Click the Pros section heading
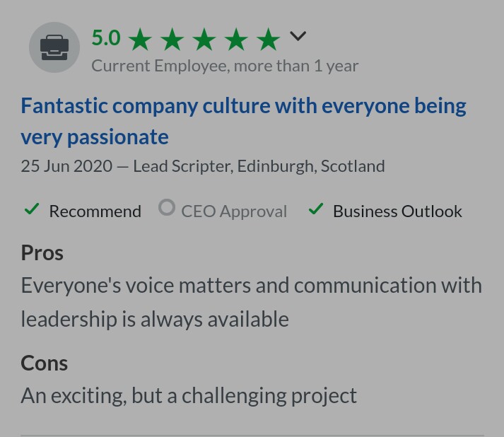 42,252
